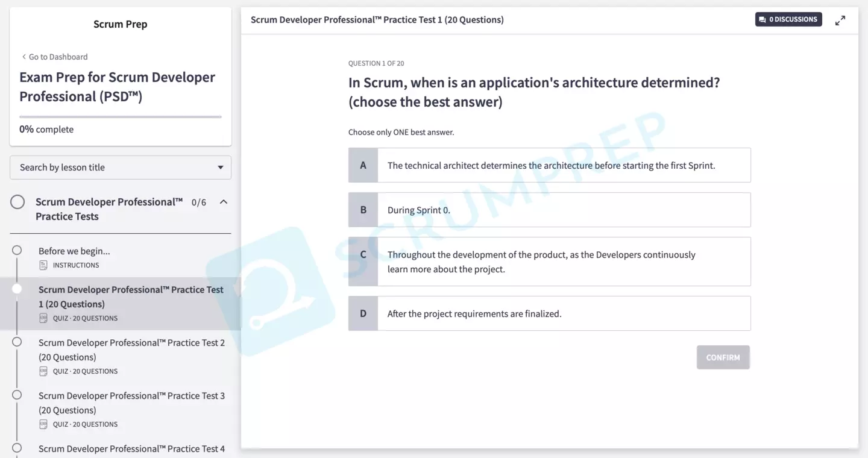Click the Practice Test 1 progress circle
Screen dimensions: 868x458
(17, 289)
